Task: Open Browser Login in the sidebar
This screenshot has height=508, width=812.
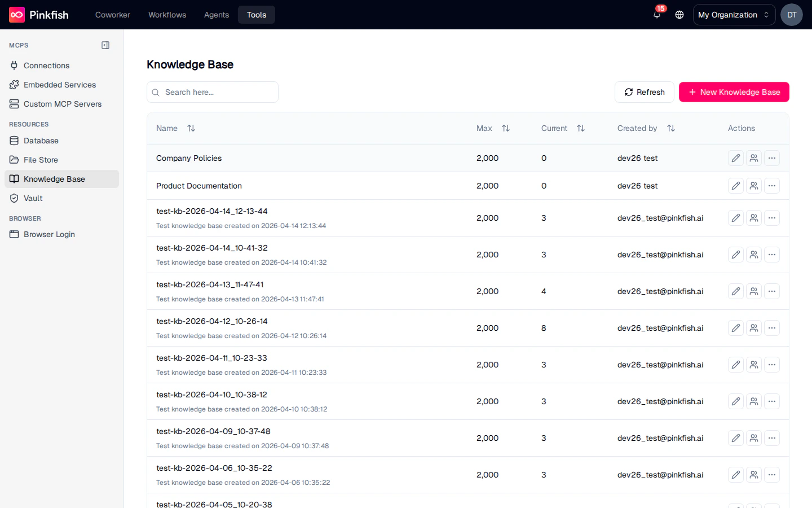Action: 49,234
